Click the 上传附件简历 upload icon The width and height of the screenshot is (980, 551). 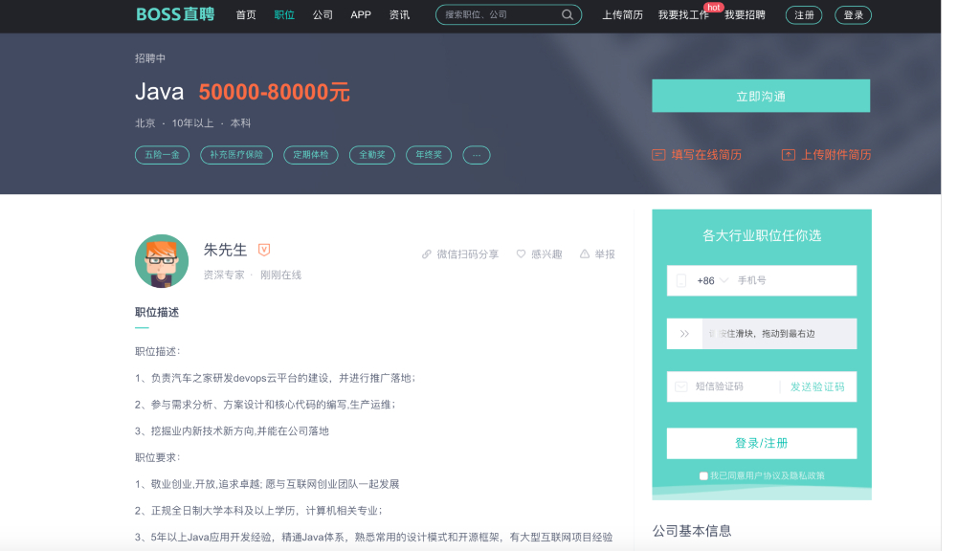788,154
